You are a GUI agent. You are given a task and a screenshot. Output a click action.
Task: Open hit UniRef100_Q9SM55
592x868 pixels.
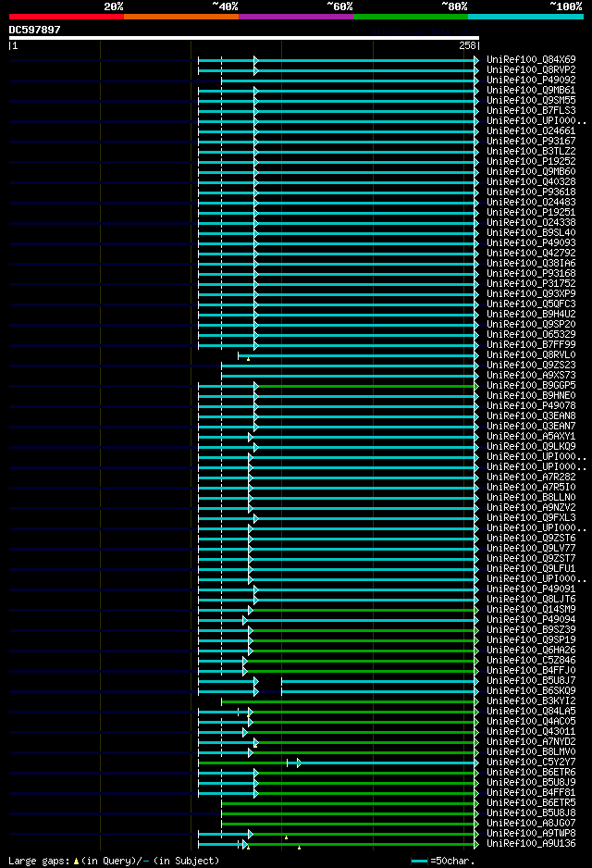point(531,100)
